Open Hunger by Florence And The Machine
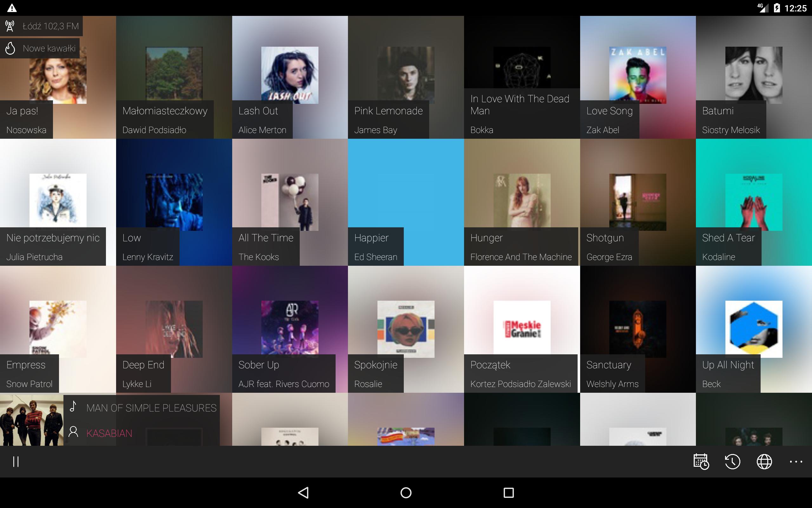 click(x=522, y=202)
